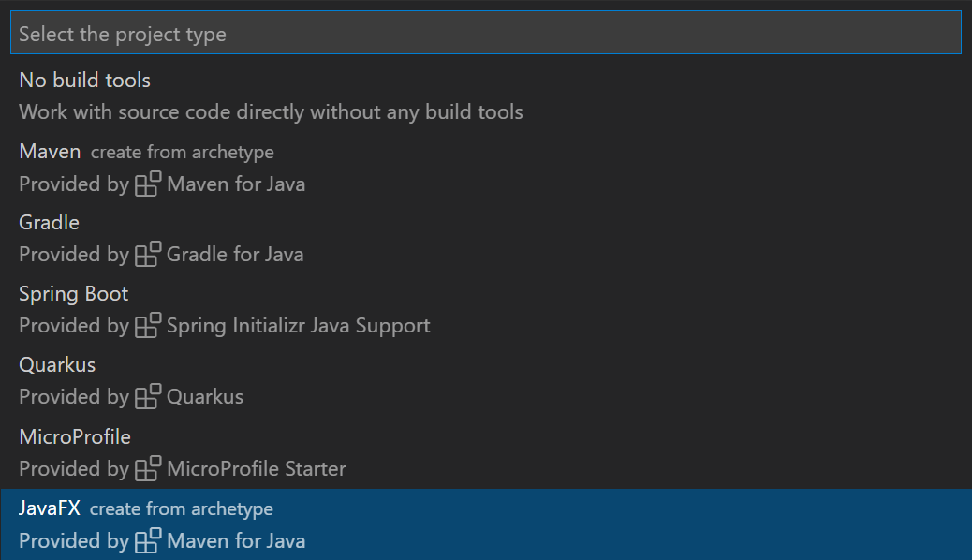This screenshot has width=972, height=560.
Task: Click 'create from archetype' next to Maven
Action: (x=181, y=152)
